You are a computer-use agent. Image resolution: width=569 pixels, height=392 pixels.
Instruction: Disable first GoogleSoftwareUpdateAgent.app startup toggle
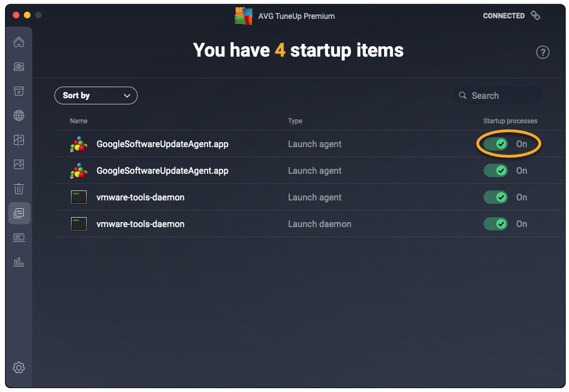coord(495,144)
